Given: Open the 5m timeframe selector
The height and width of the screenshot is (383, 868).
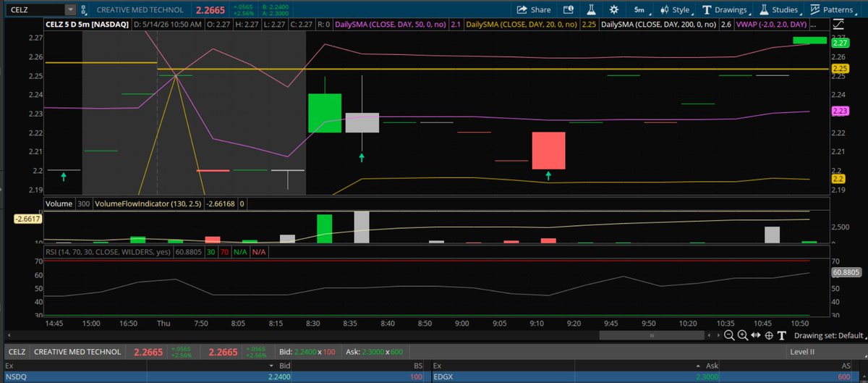Looking at the screenshot, I should coord(639,10).
